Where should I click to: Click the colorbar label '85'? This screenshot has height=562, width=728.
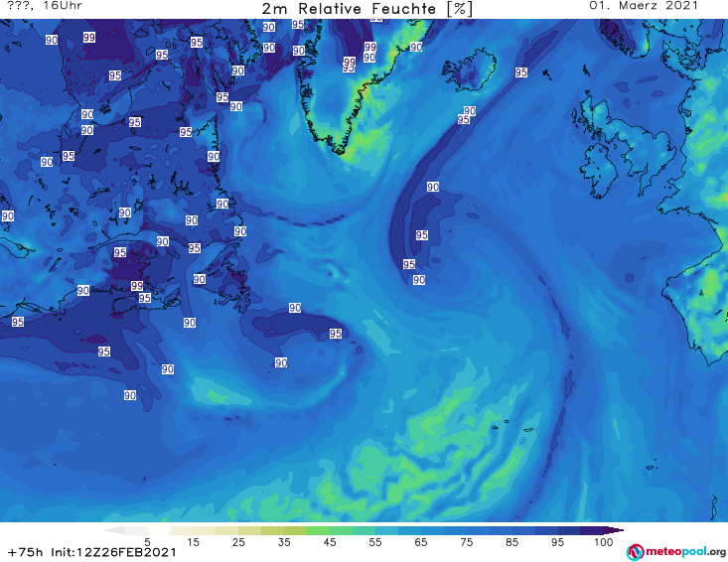[511, 542]
